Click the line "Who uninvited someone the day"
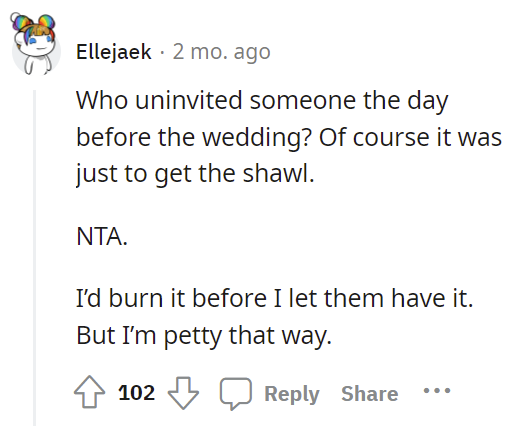 (262, 101)
